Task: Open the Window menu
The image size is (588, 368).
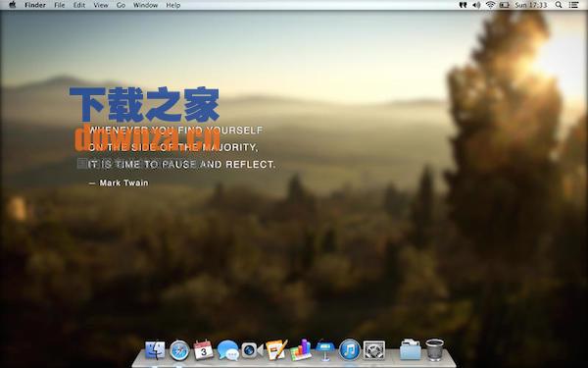Action: [145, 5]
